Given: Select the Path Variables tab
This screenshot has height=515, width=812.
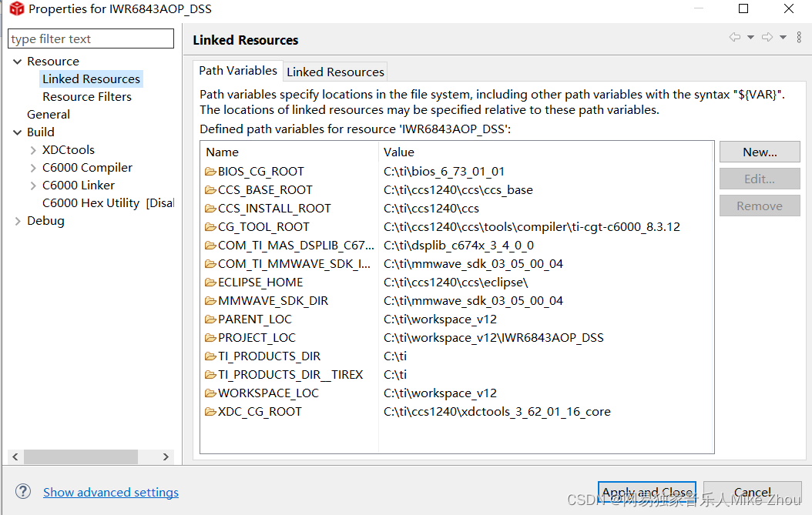Looking at the screenshot, I should point(237,70).
